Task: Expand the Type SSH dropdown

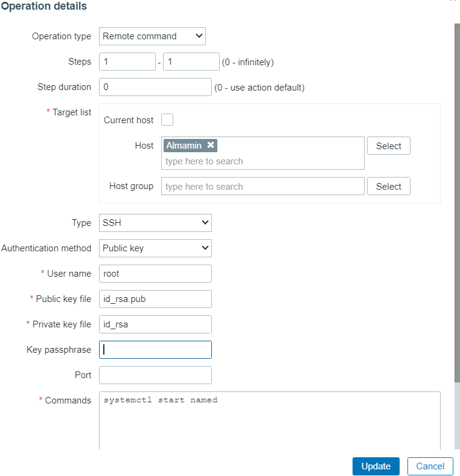Action: click(155, 223)
